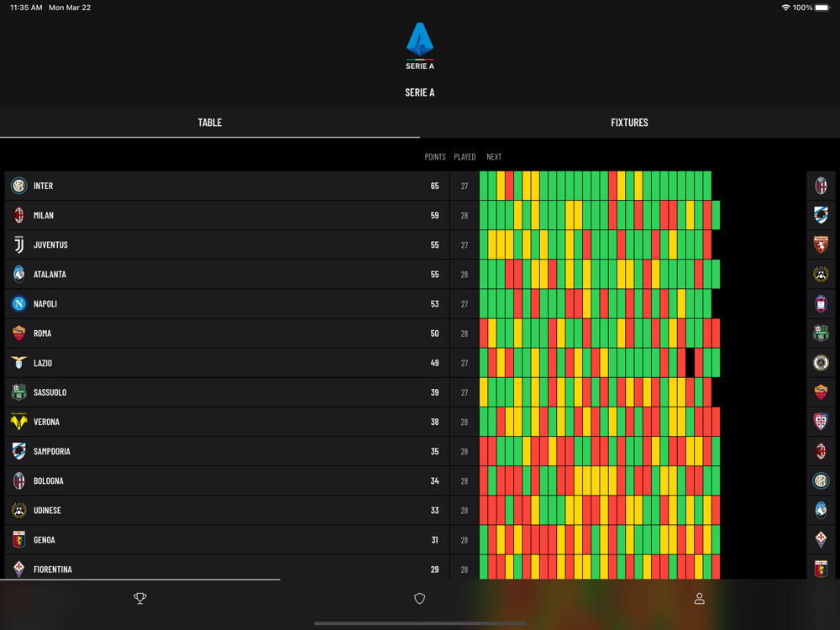Open the trophy tab in bottom bar
840x630 pixels.
139,598
